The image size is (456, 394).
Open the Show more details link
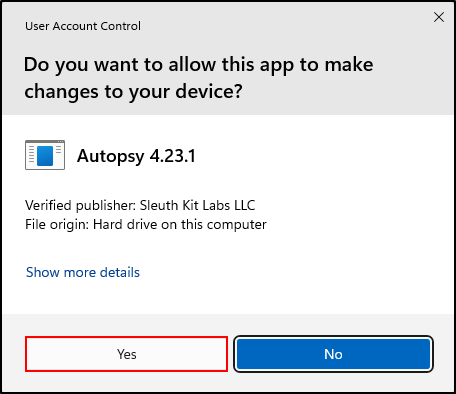click(x=83, y=272)
